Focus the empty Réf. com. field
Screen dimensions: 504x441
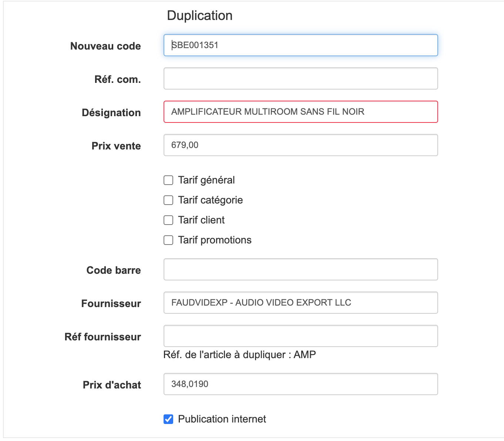pos(300,78)
